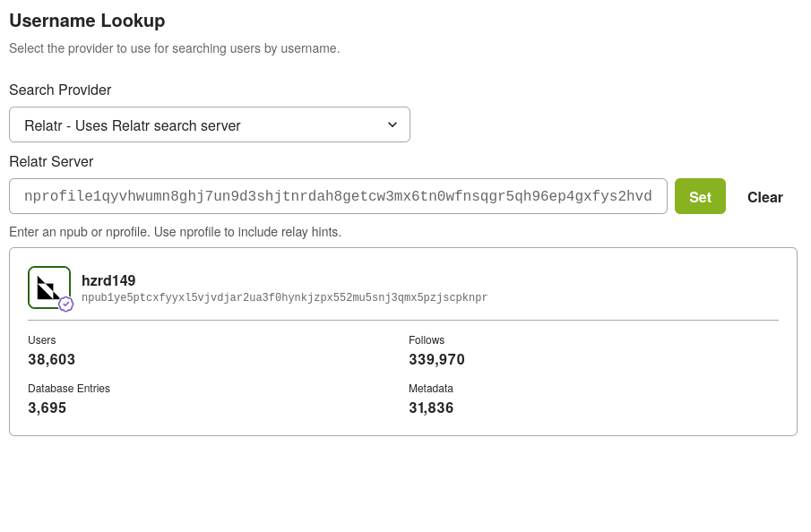Click the Clear button
Viewport: 811px width, 532px height.
[764, 197]
